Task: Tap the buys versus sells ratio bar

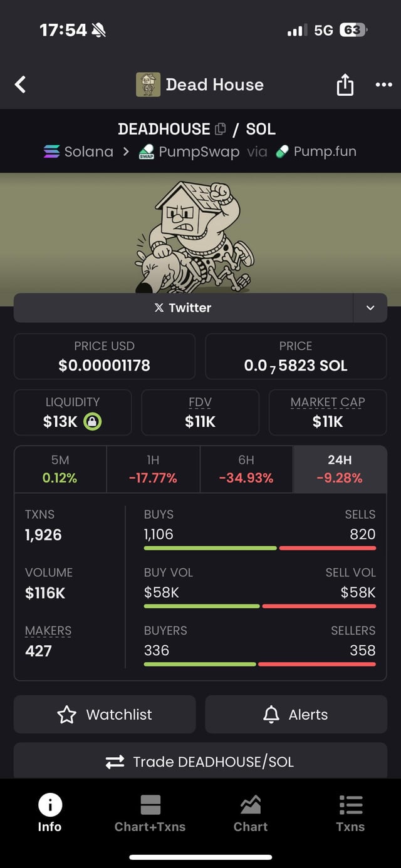Action: pos(259,548)
